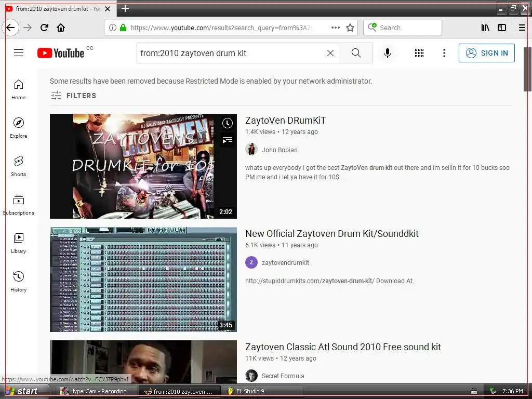Image resolution: width=532 pixels, height=399 pixels.
Task: Click the system tray keyboard icon
Action: 474,392
